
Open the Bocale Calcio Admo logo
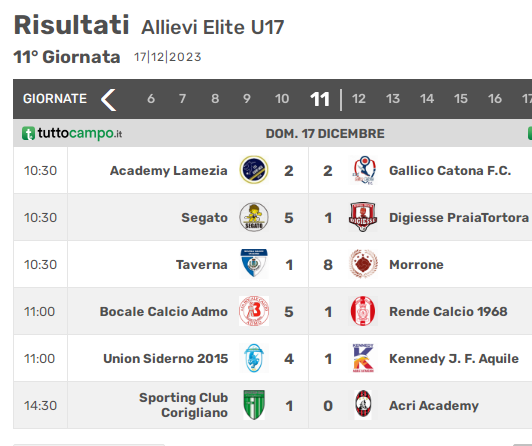(x=254, y=311)
